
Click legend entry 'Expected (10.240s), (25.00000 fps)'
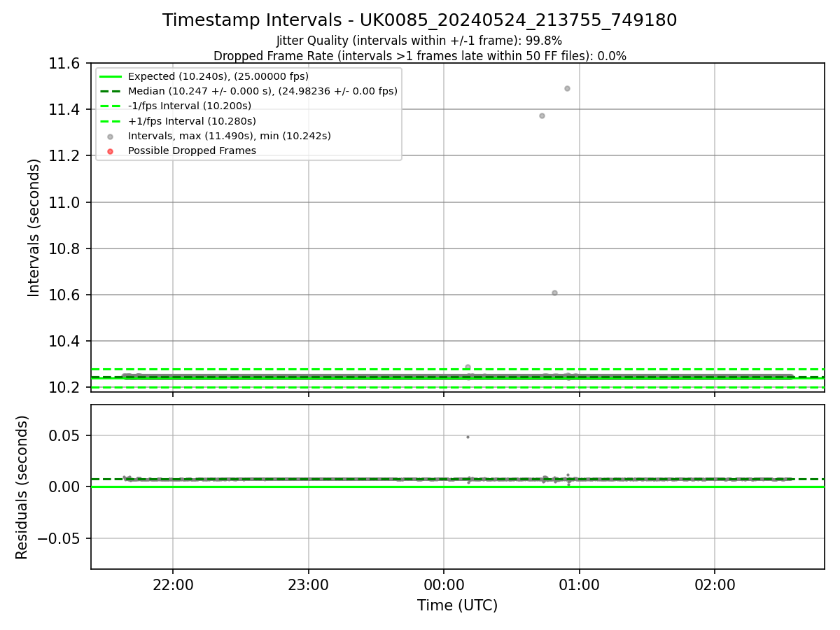[218, 76]
